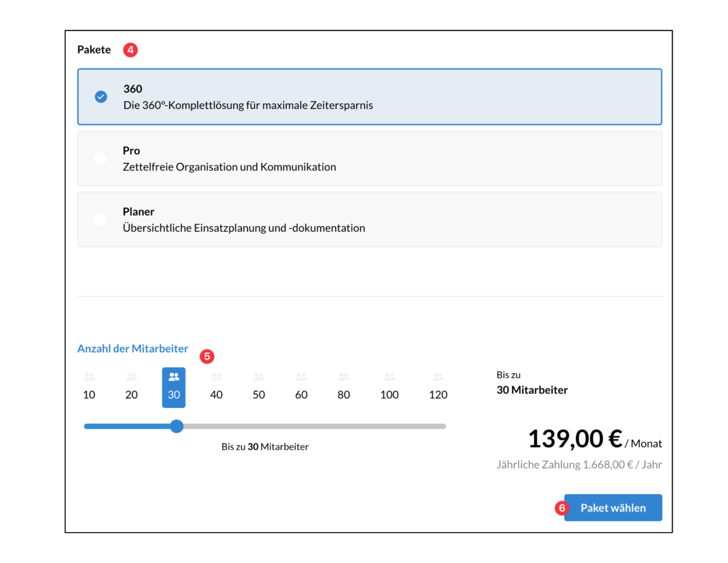Click the people icon above 80
728x563 pixels.
click(x=343, y=377)
